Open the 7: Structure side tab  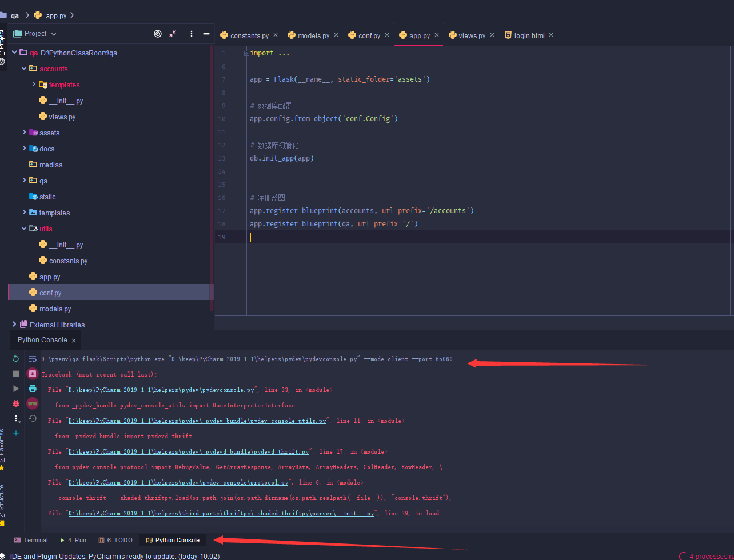tap(3, 505)
